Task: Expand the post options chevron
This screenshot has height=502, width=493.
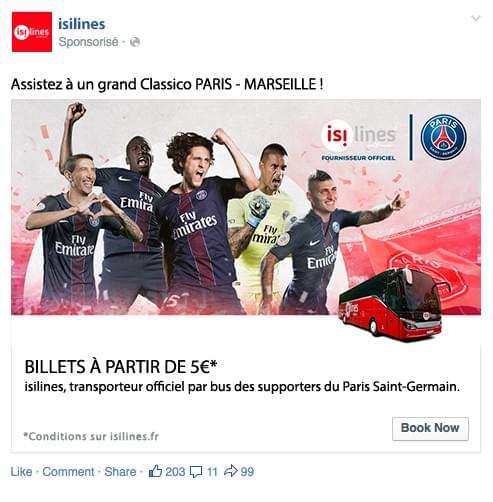Action: (x=476, y=18)
